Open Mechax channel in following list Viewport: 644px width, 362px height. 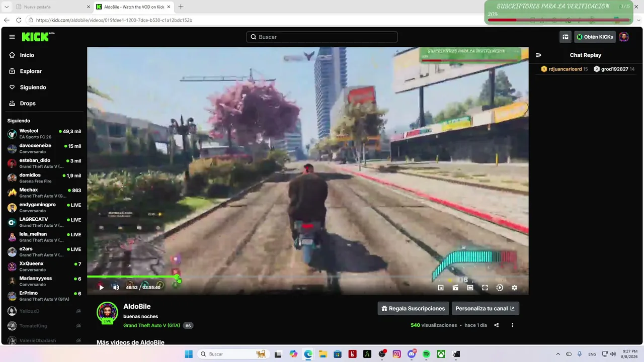[x=44, y=193]
